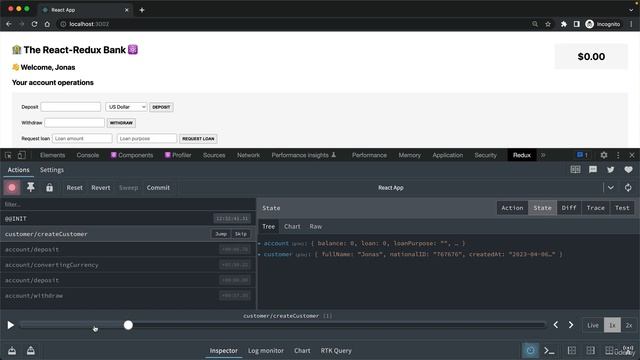Viewport: 640px width, 360px height.
Task: Pause recording with the red record button
Action: point(12,187)
